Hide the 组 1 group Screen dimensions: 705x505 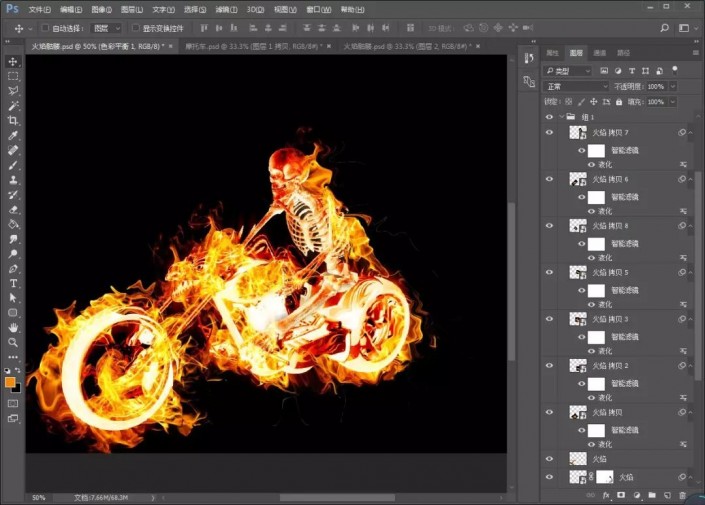(x=549, y=117)
